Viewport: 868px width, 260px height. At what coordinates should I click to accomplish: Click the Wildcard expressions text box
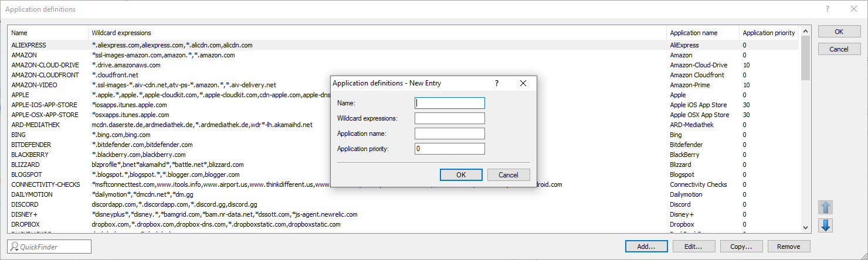[449, 118]
